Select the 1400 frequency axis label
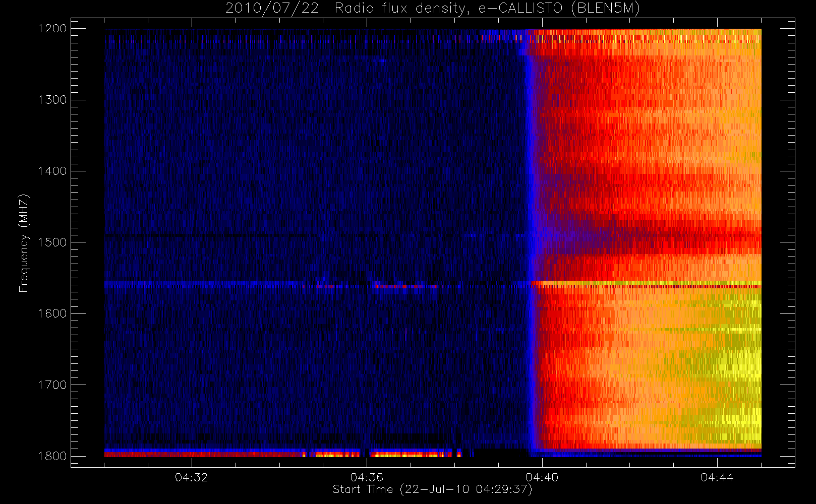The width and height of the screenshot is (816, 504). [x=52, y=171]
